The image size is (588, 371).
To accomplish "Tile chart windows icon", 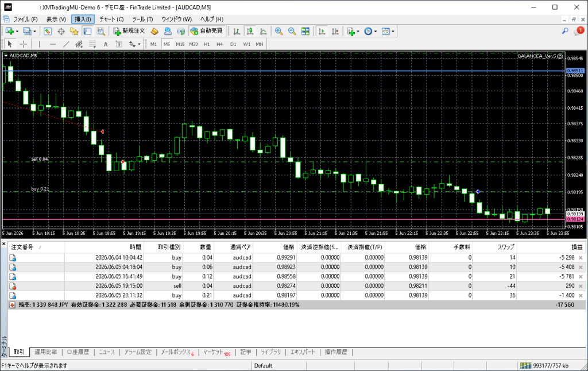I will click(x=305, y=31).
